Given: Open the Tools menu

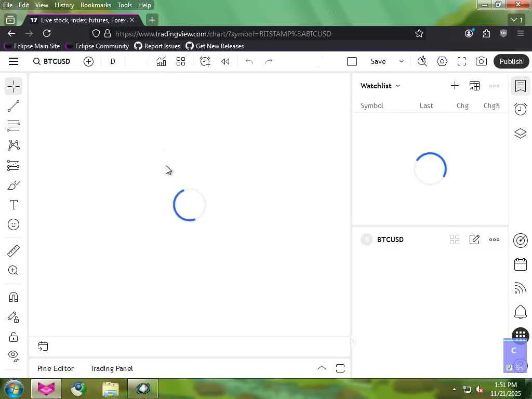Looking at the screenshot, I should pyautogui.click(x=125, y=5).
